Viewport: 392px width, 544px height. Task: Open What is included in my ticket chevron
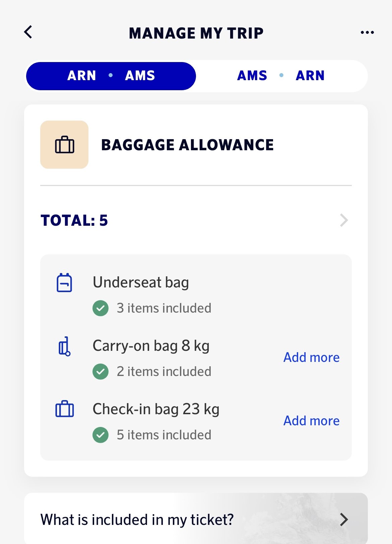click(x=344, y=520)
